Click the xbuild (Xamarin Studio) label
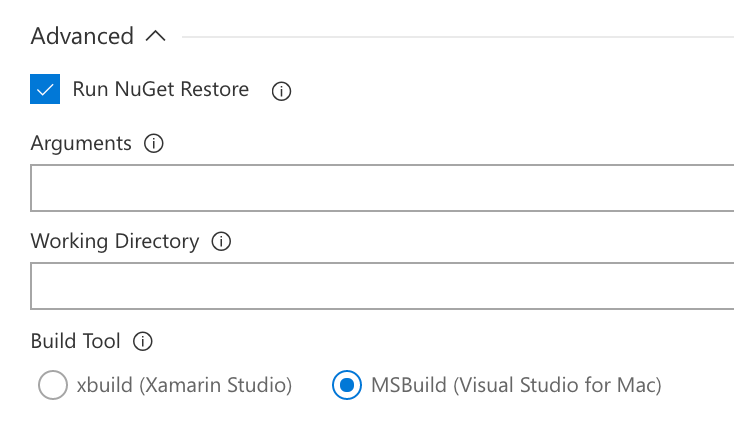 pyautogui.click(x=184, y=385)
